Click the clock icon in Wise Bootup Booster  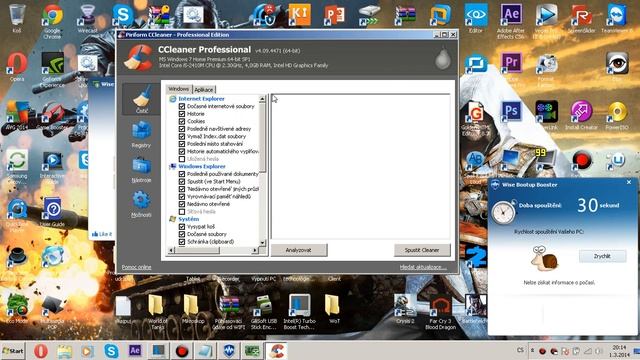coord(503,211)
